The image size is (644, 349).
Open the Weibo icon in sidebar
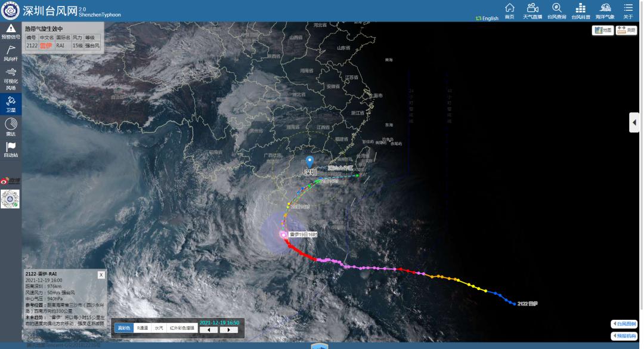10,180
